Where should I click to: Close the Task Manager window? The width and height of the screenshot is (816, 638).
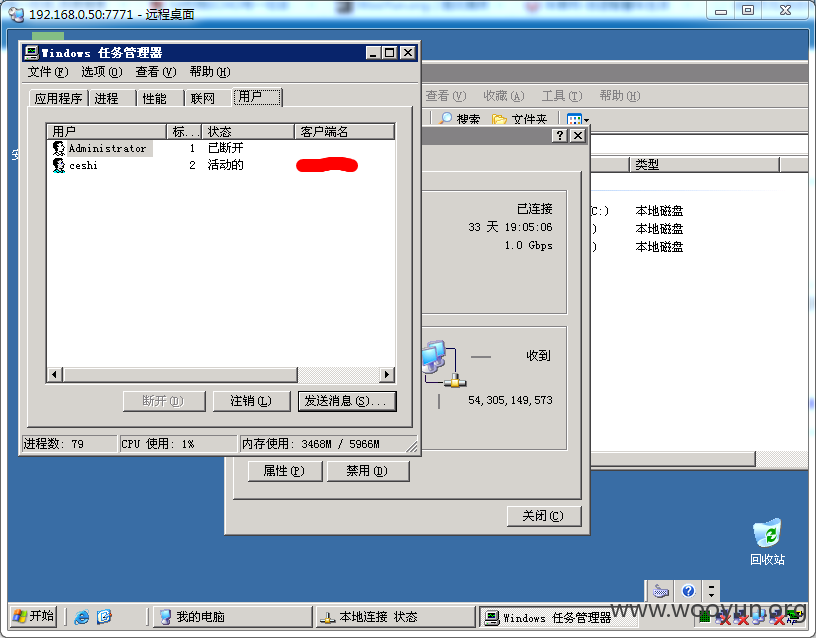click(409, 53)
